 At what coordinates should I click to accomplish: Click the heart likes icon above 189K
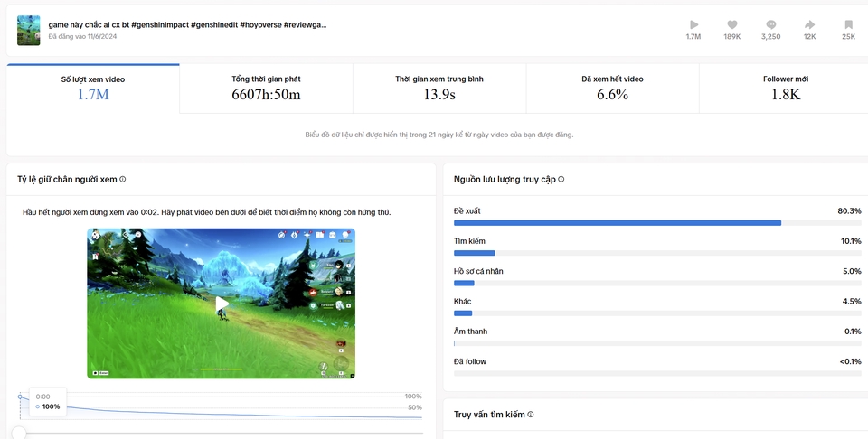(731, 24)
